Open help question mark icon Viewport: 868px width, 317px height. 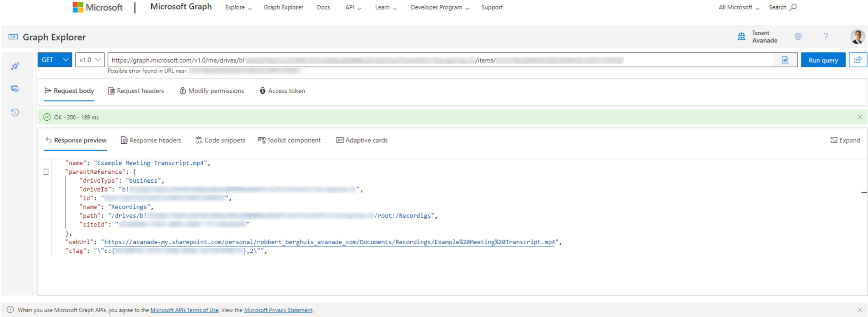tap(826, 37)
